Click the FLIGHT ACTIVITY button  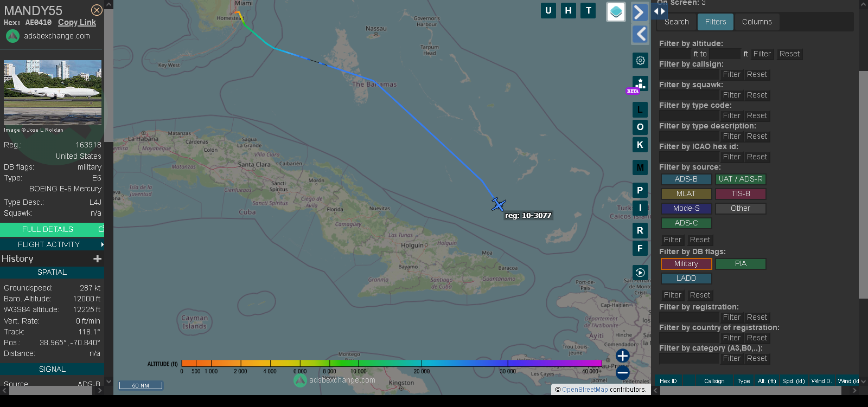pos(49,244)
